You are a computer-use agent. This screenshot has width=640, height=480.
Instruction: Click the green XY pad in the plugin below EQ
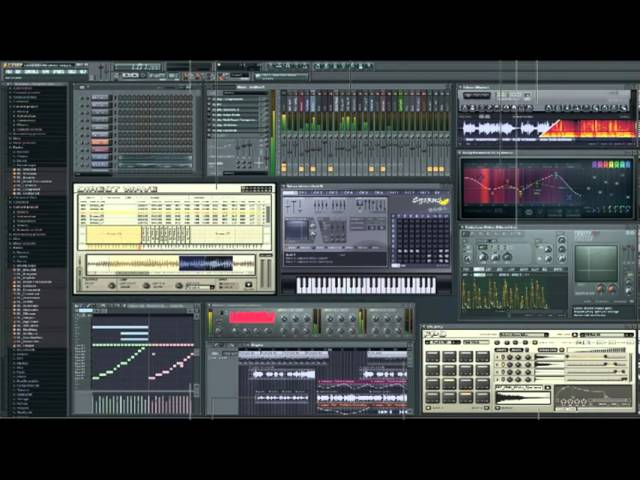[596, 264]
